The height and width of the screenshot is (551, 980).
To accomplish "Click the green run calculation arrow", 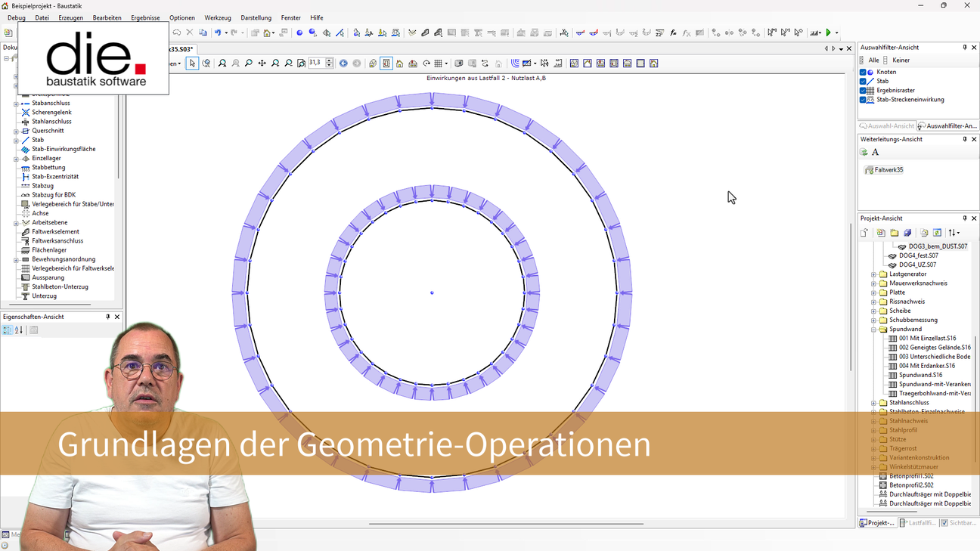I will coord(829,33).
